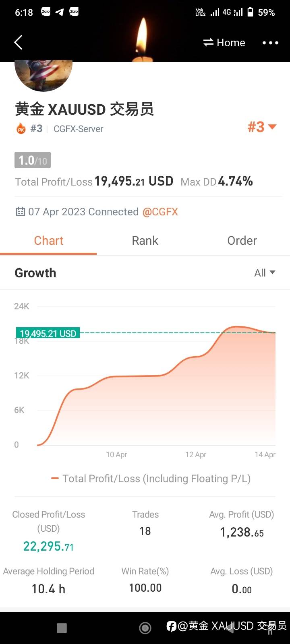The height and width of the screenshot is (644, 290).
Task: Open the three-dot more options menu
Action: (x=270, y=43)
